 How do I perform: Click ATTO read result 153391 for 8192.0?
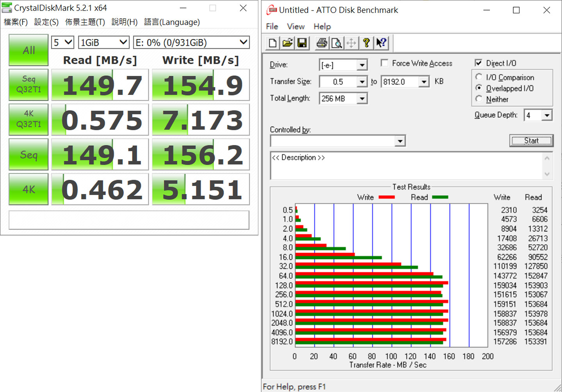coord(536,342)
